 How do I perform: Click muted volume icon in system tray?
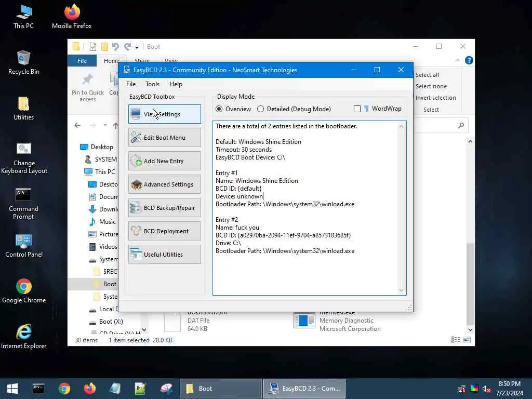pyautogui.click(x=486, y=389)
